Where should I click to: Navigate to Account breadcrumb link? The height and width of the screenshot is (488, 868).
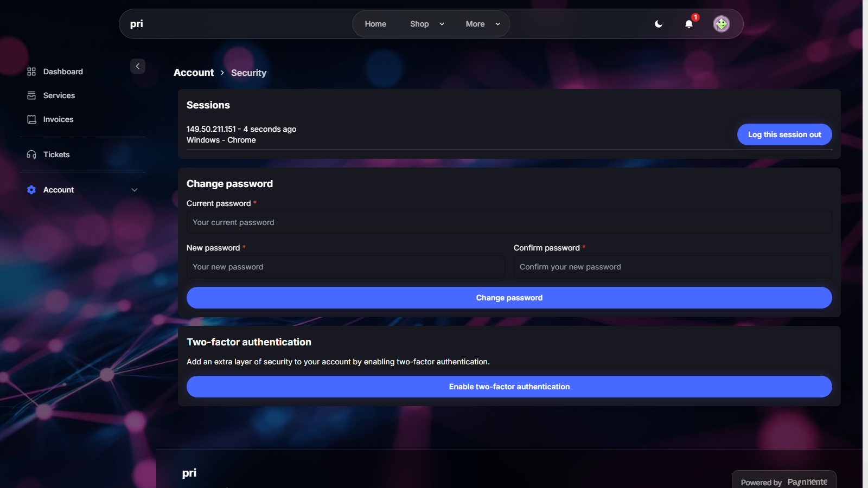(194, 73)
